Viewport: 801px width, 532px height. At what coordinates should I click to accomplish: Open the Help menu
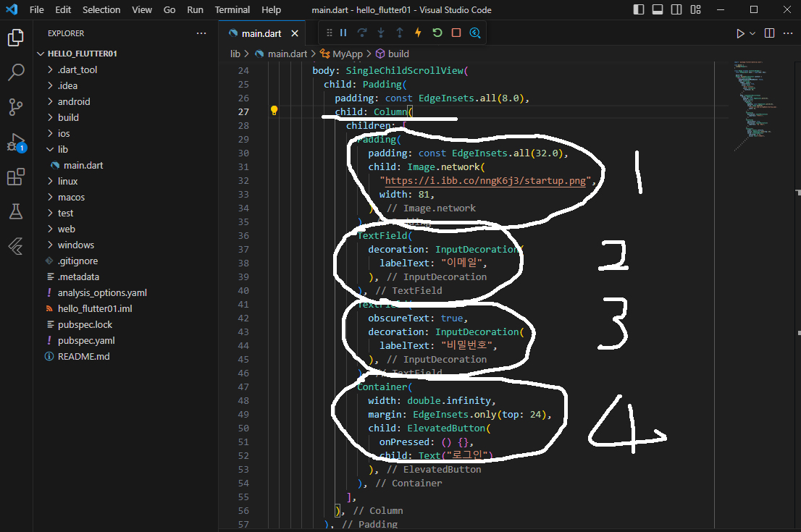click(x=271, y=9)
